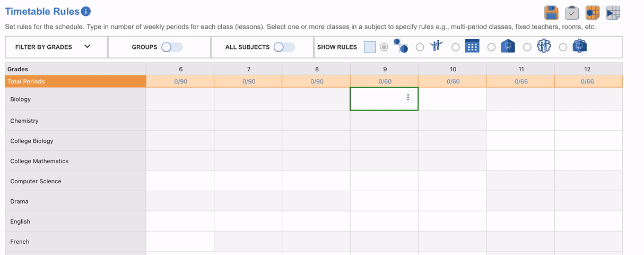Toggle the Groups switch

(x=172, y=47)
